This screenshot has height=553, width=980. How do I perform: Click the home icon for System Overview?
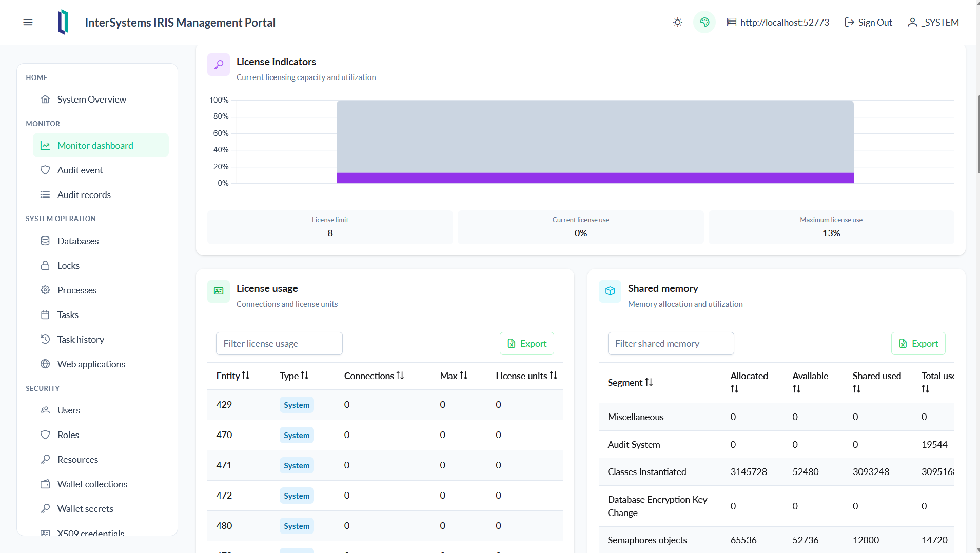(45, 99)
